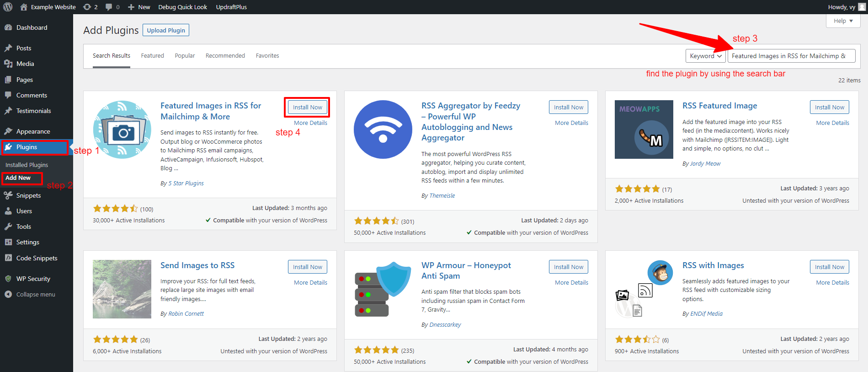Open the updates icon showing 2
Viewport: 868px width, 372px height.
[87, 7]
